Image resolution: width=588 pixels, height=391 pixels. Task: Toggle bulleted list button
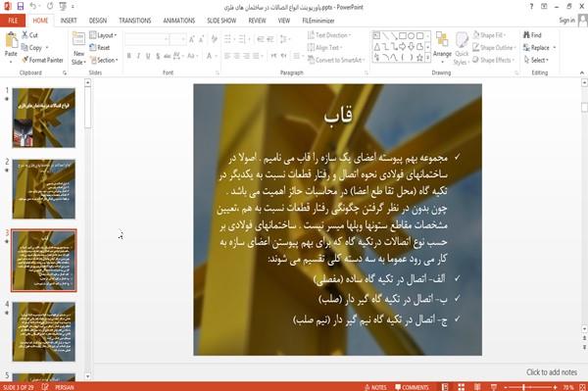click(228, 39)
